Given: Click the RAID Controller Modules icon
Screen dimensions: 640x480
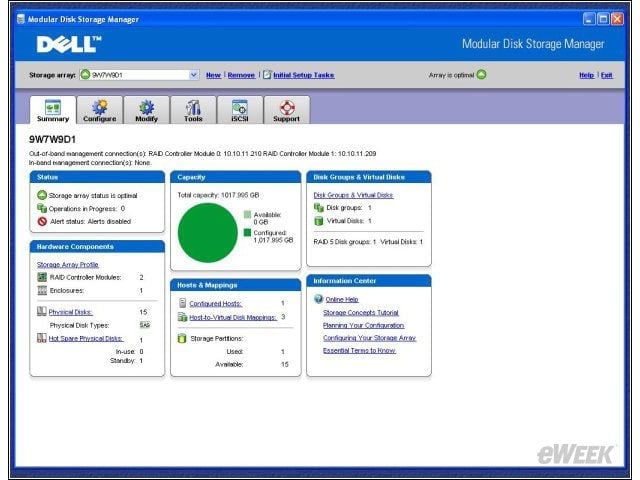Looking at the screenshot, I should pyautogui.click(x=42, y=277).
